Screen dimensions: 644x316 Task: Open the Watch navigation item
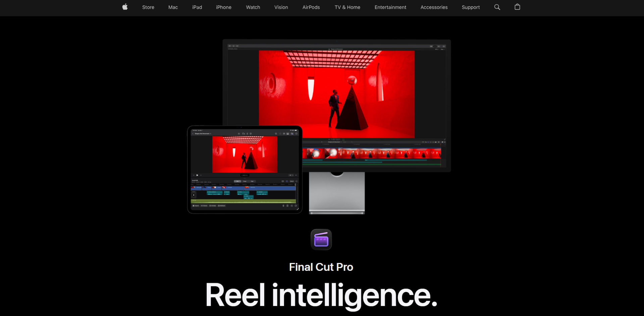pos(253,7)
